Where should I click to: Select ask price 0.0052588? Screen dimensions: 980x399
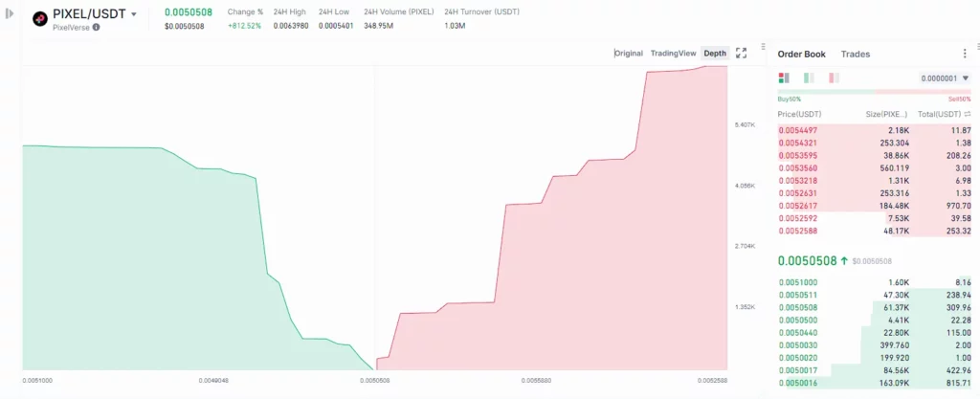(797, 231)
